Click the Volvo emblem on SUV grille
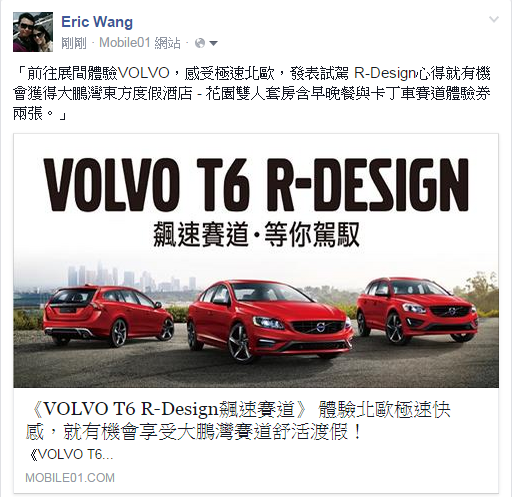512x497 pixels. (451, 312)
